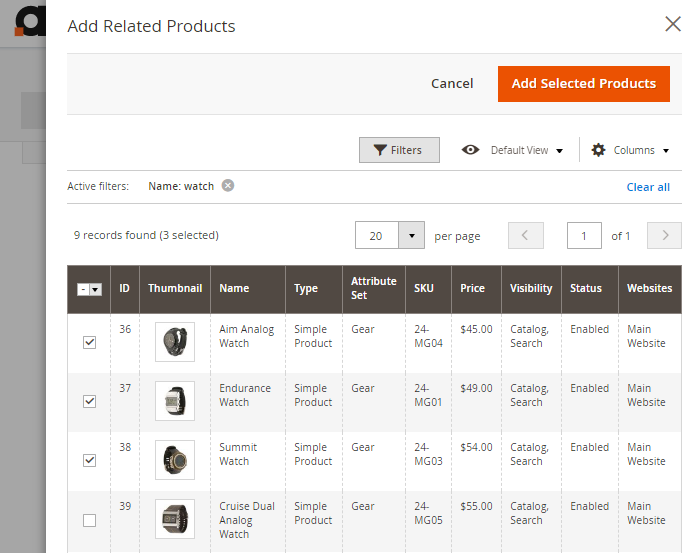Click the Summit Watch thumbnail image

coord(175,460)
